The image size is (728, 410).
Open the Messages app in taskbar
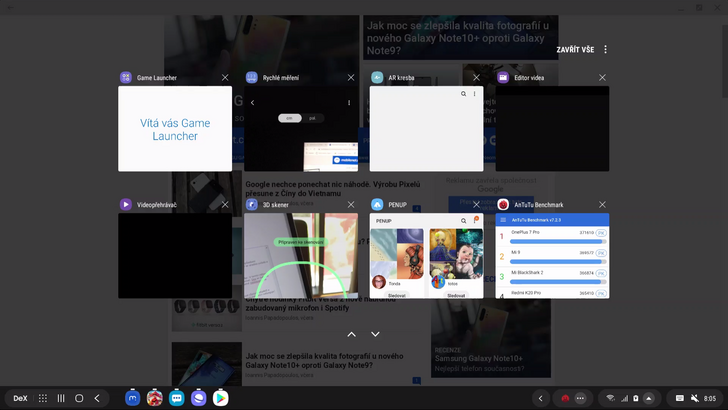[176, 398]
